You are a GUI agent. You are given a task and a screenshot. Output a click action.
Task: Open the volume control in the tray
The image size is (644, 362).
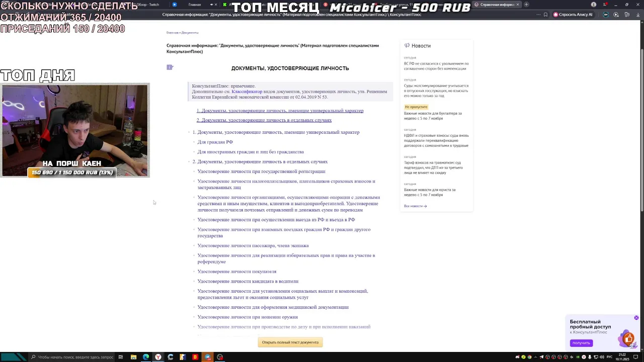coord(602,357)
